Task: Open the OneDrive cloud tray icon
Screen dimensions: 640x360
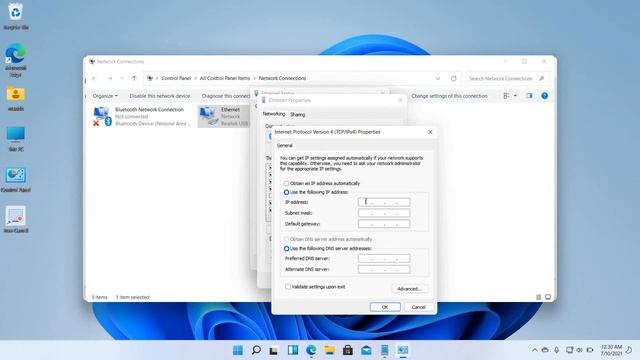Action: [x=545, y=350]
